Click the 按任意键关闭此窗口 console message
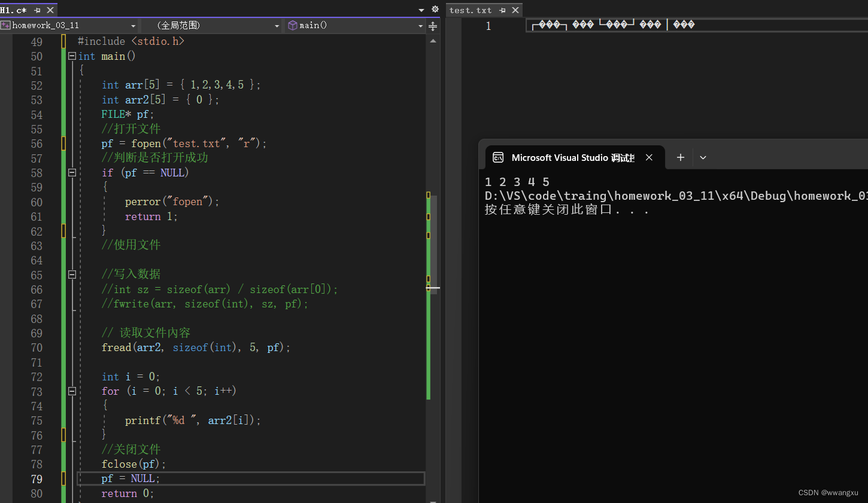 click(567, 210)
